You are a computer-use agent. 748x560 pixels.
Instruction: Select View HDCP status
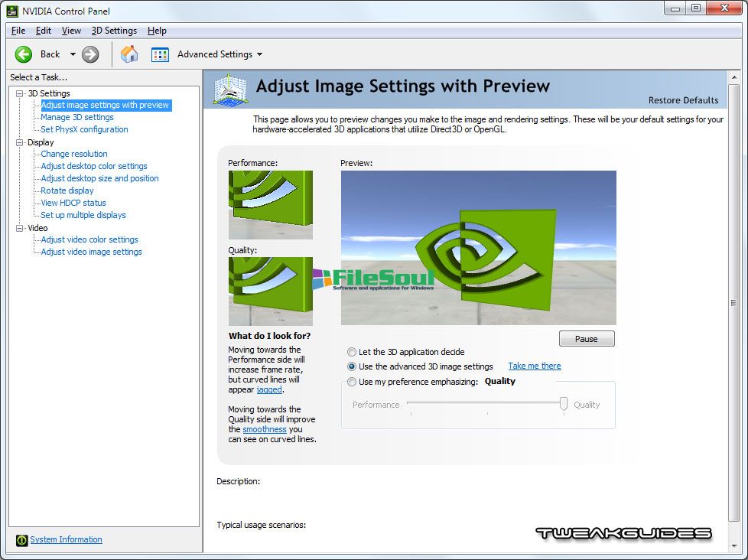pyautogui.click(x=73, y=203)
